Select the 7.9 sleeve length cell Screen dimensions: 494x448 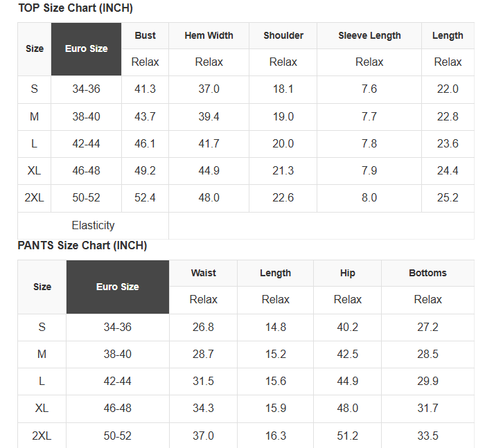click(369, 170)
